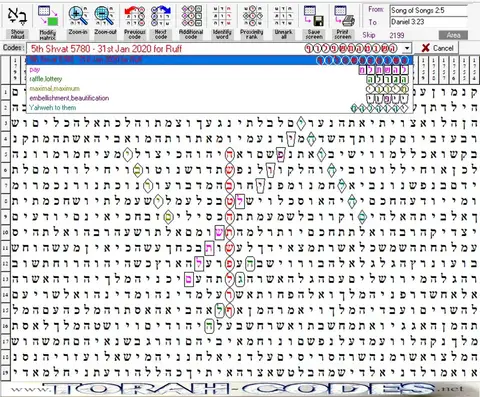480x397 pixels.
Task: Click the Zoom-in magnifier icon
Action: click(78, 15)
